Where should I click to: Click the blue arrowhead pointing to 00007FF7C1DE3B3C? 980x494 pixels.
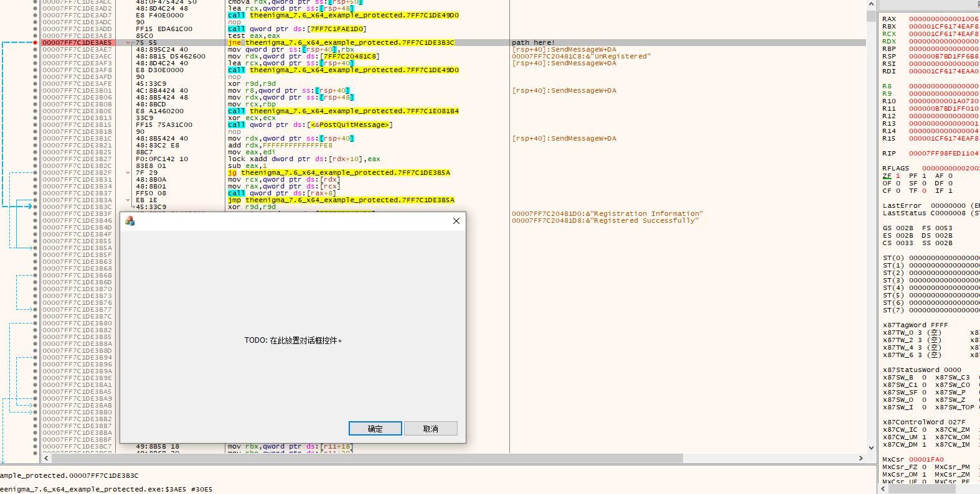click(x=31, y=207)
